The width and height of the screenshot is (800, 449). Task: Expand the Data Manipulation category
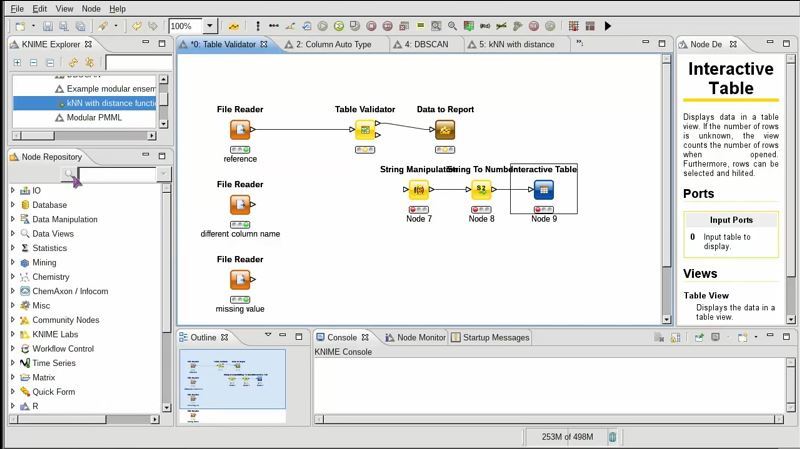[13, 219]
